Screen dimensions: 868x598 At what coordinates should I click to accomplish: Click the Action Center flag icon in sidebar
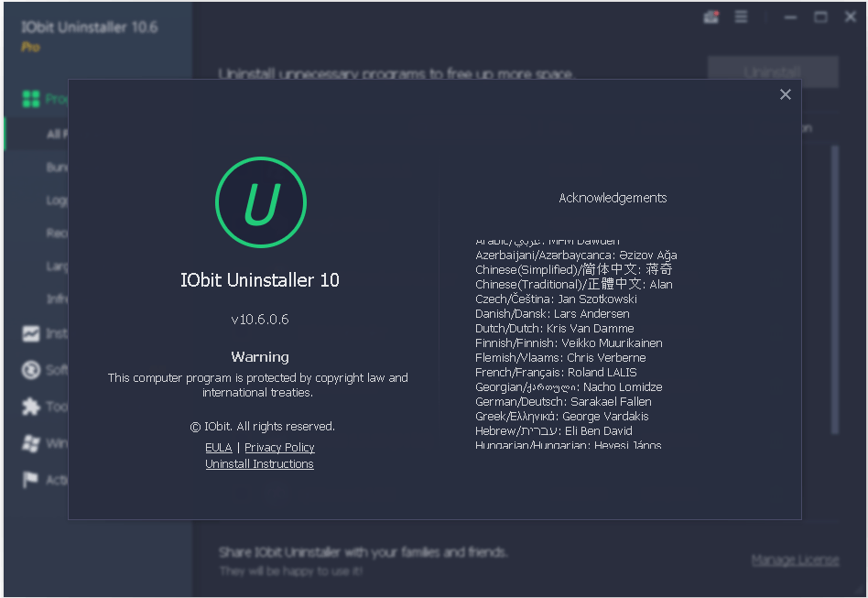[x=31, y=480]
